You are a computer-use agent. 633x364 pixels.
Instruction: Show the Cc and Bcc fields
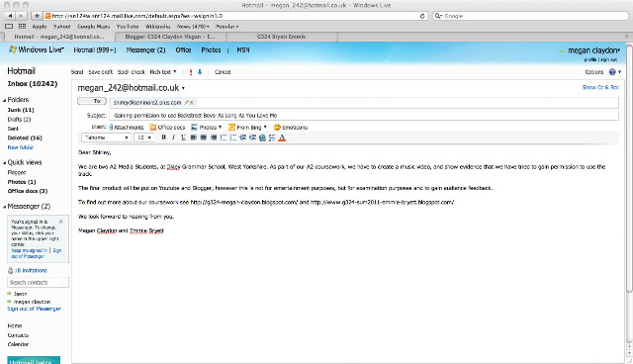point(600,87)
